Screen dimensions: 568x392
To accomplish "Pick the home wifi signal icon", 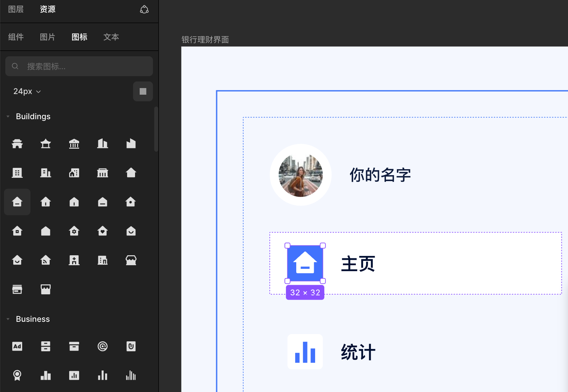I will [x=46, y=260].
